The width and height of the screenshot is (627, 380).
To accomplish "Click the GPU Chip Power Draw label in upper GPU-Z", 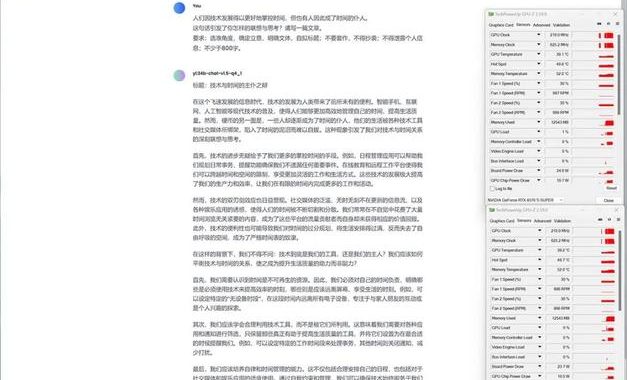I will point(510,180).
